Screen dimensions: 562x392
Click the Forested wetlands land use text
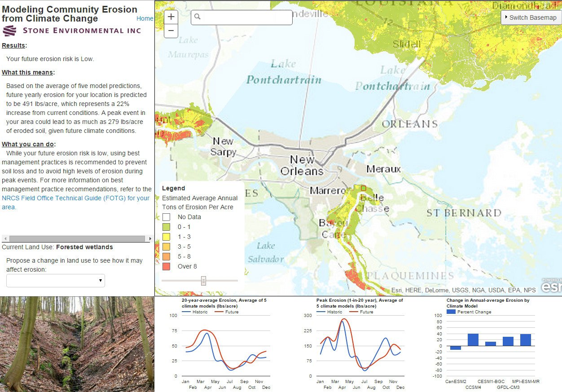pyautogui.click(x=84, y=247)
